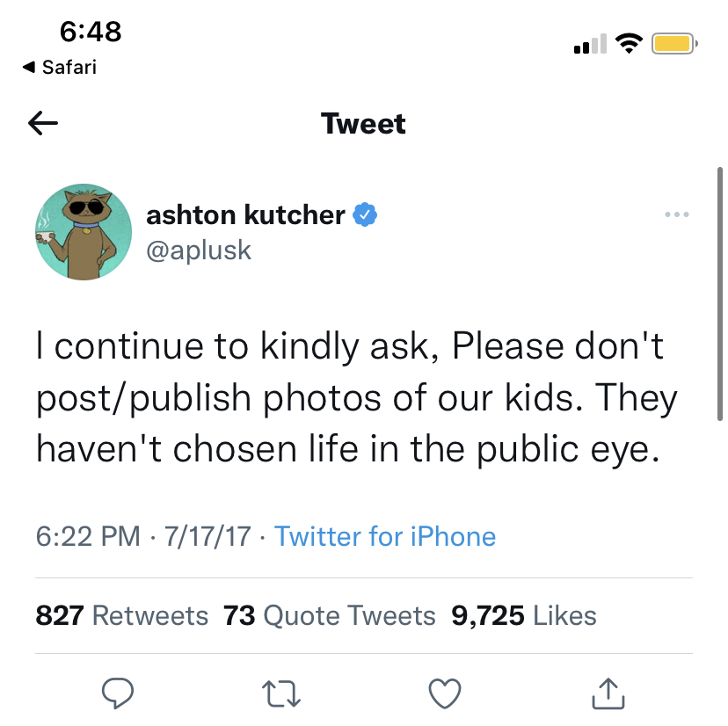The width and height of the screenshot is (728, 726).
Task: Tap the 6:22 PM timestamp
Action: [x=88, y=537]
